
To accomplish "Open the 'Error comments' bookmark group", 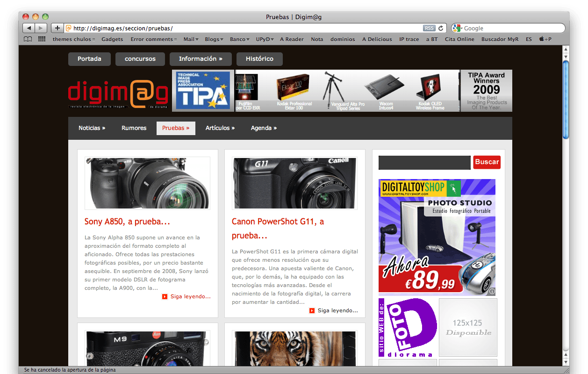I will 154,39.
